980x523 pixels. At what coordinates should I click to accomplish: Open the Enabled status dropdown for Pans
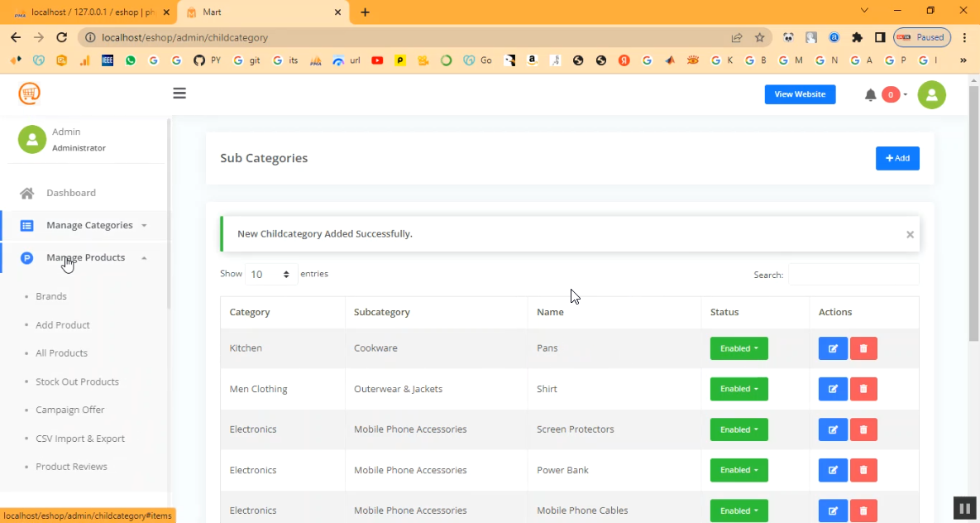tap(739, 348)
